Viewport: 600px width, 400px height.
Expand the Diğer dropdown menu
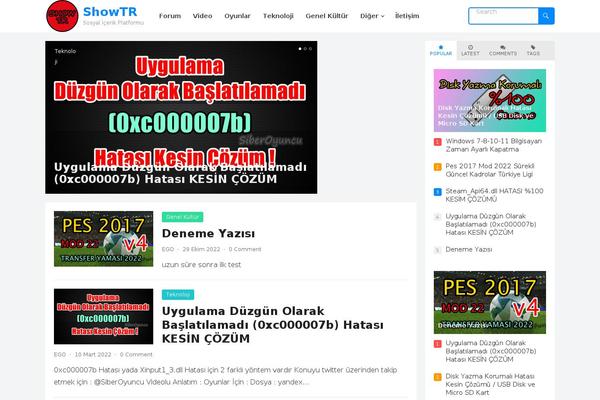click(372, 16)
